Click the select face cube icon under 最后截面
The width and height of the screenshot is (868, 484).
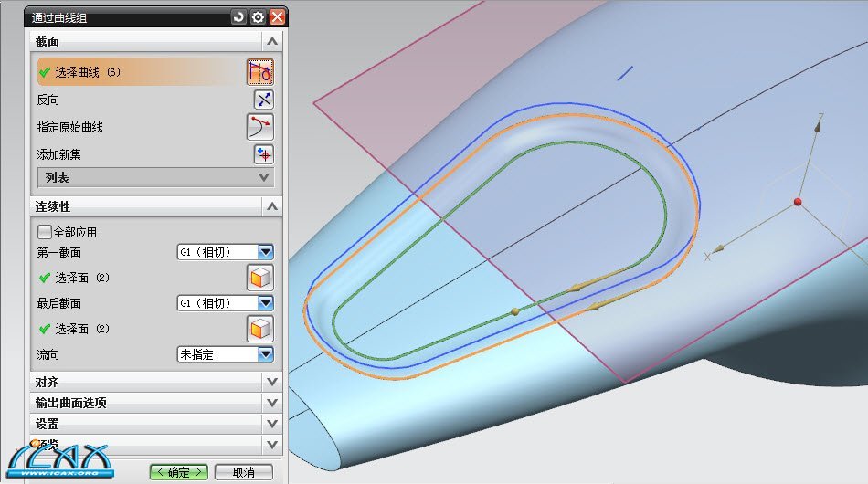pos(260,329)
